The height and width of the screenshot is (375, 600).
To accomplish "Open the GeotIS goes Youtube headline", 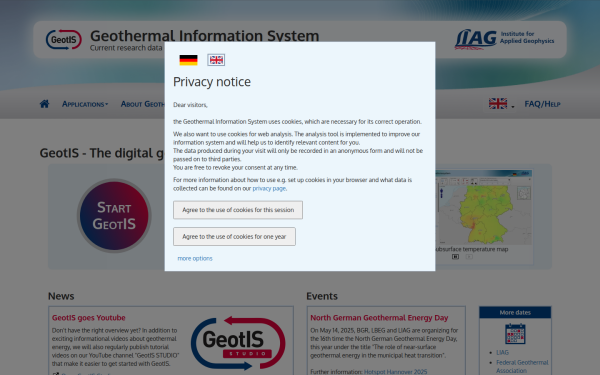I will [89, 318].
